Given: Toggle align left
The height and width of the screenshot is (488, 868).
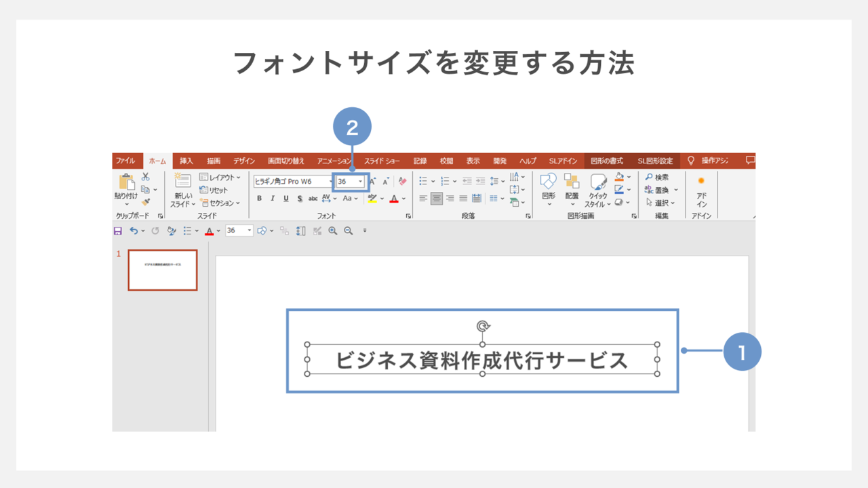Looking at the screenshot, I should [x=423, y=199].
